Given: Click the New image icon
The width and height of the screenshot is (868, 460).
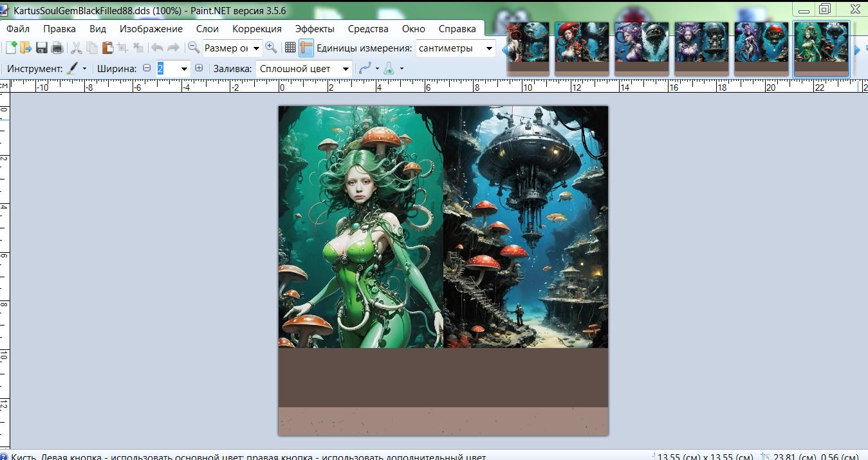Looking at the screenshot, I should [x=11, y=48].
